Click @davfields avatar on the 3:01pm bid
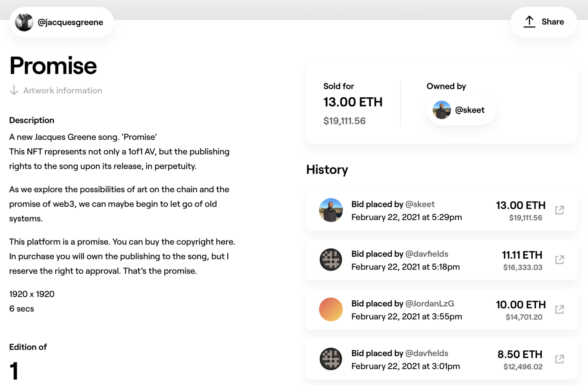This screenshot has height=385, width=588. click(331, 359)
